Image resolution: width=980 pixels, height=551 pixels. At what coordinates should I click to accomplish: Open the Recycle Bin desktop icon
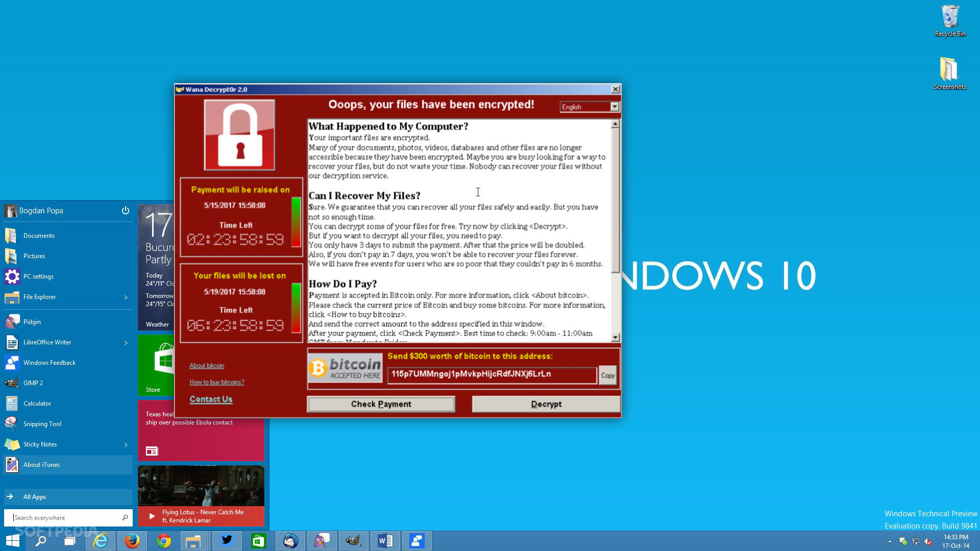point(950,21)
